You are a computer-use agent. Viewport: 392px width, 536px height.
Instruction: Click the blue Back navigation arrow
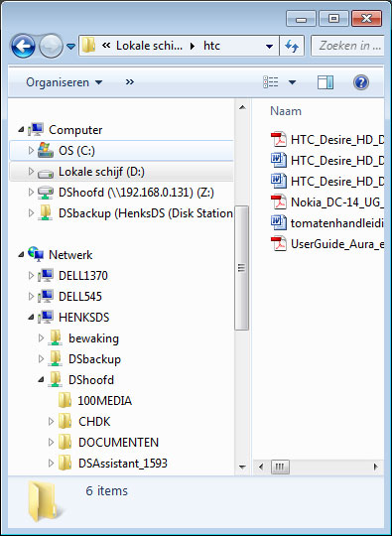[23, 46]
